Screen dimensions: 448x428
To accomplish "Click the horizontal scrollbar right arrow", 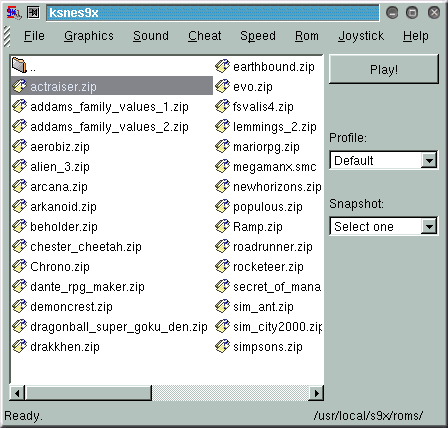I will click(316, 393).
